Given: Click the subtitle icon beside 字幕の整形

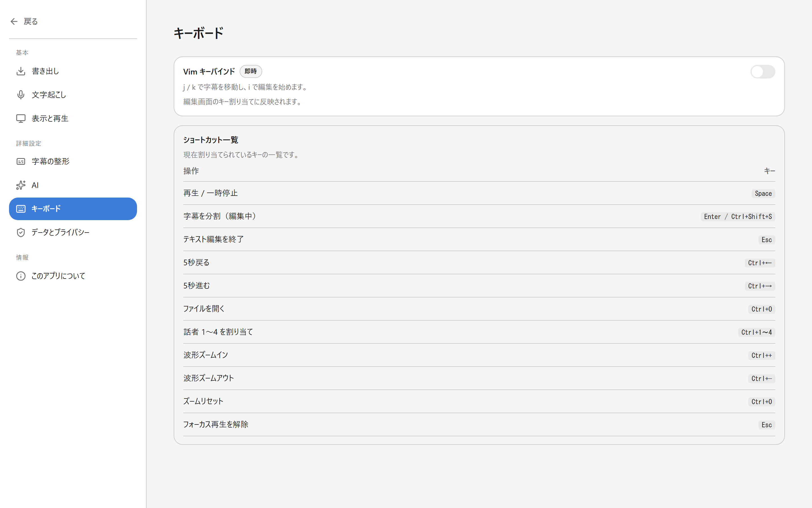Looking at the screenshot, I should [x=21, y=162].
